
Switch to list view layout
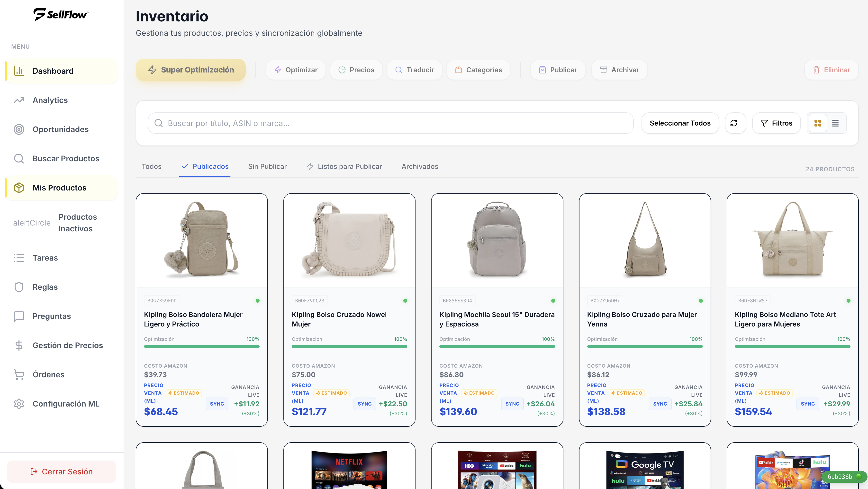(x=835, y=123)
